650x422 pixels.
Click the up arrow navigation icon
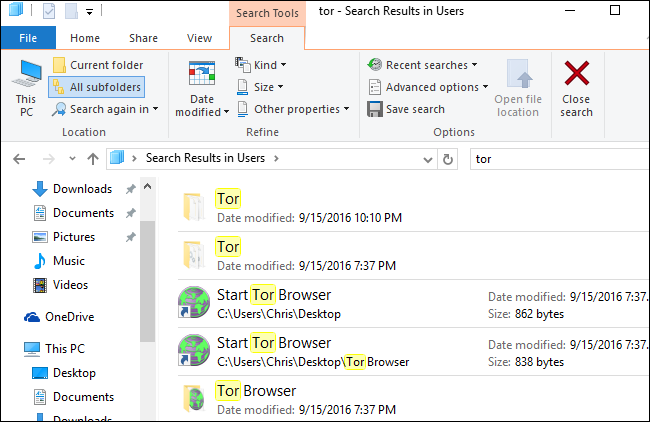click(x=92, y=158)
